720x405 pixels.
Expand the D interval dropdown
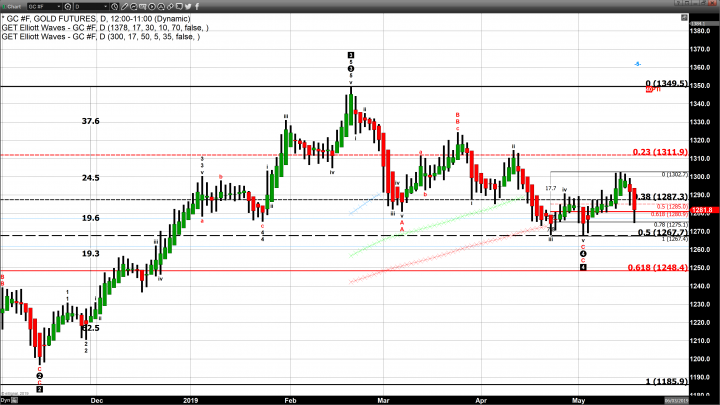105,6
